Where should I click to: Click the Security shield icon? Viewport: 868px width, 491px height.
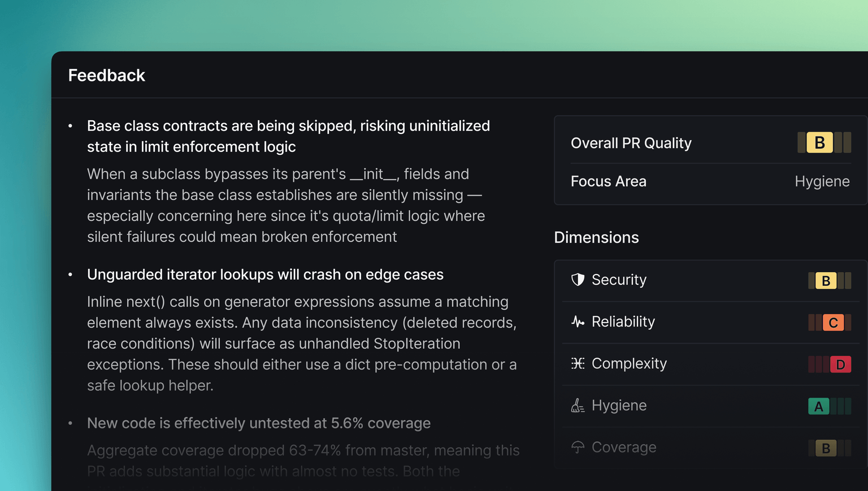(x=578, y=280)
